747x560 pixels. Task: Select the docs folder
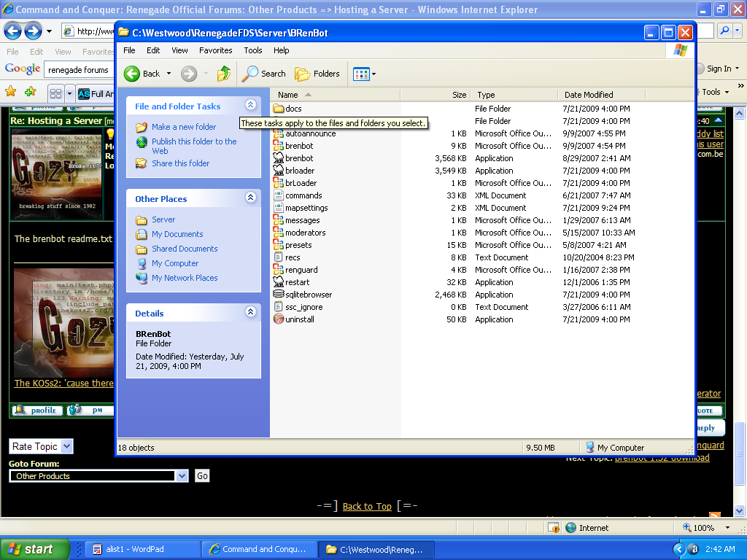(293, 109)
